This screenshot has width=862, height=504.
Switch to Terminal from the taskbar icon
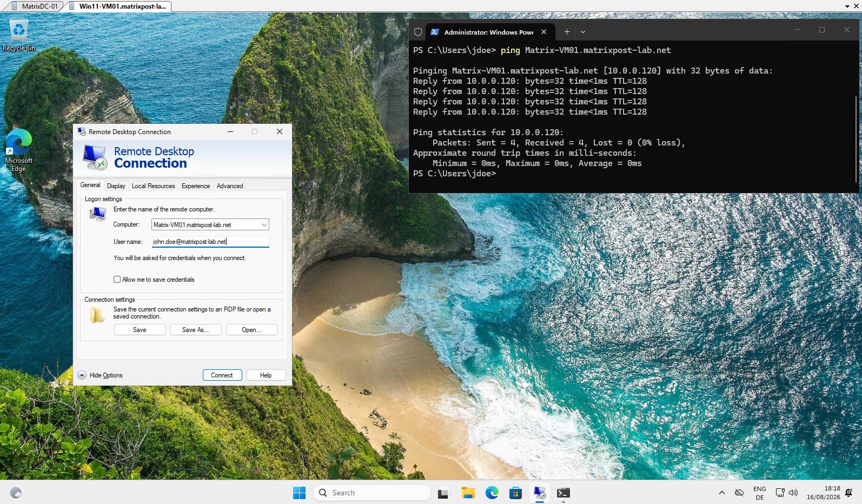tap(563, 493)
